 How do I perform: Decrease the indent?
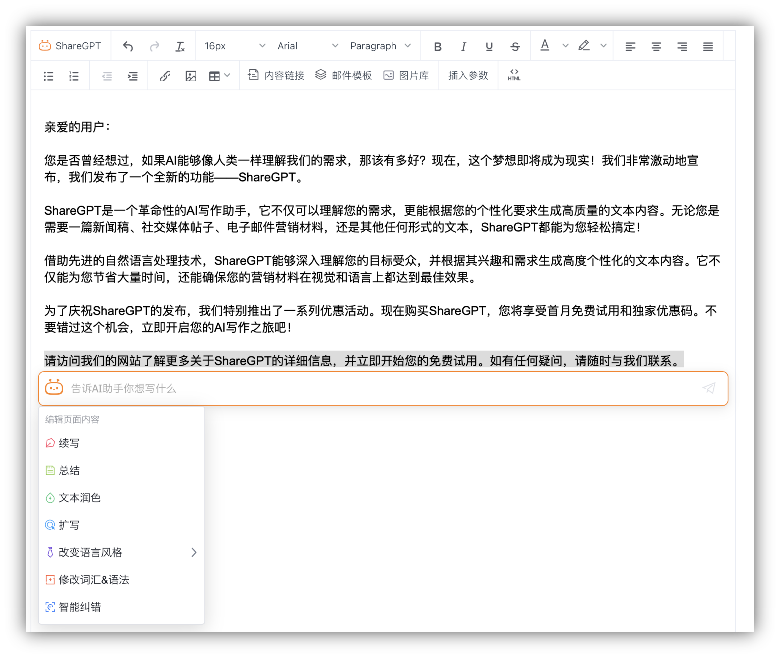click(107, 76)
